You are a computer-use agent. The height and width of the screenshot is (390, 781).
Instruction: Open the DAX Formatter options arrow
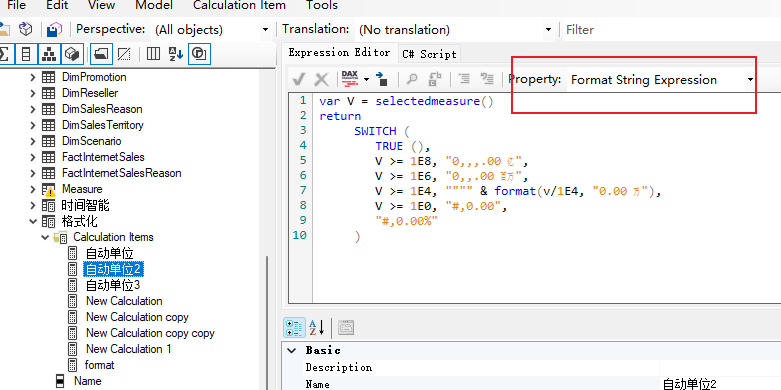coord(367,79)
